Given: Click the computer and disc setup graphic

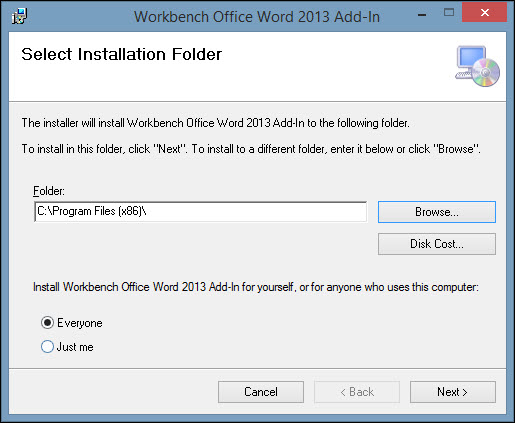Looking at the screenshot, I should point(477,66).
